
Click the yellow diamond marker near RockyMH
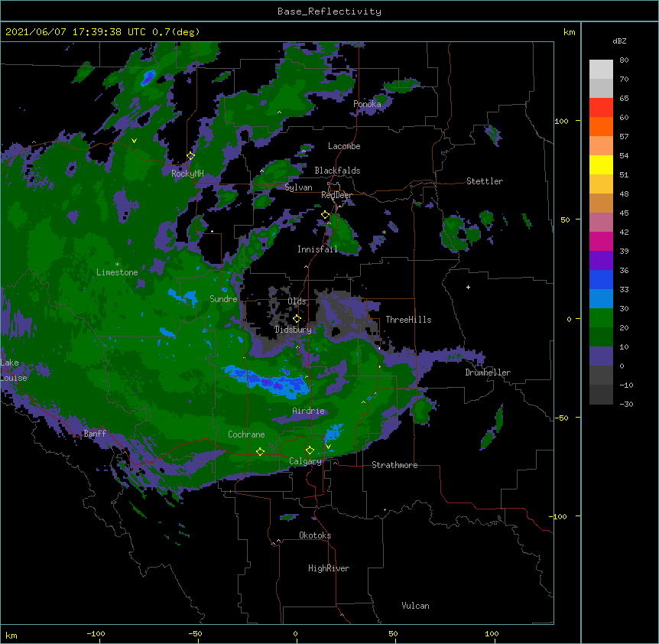coord(190,156)
